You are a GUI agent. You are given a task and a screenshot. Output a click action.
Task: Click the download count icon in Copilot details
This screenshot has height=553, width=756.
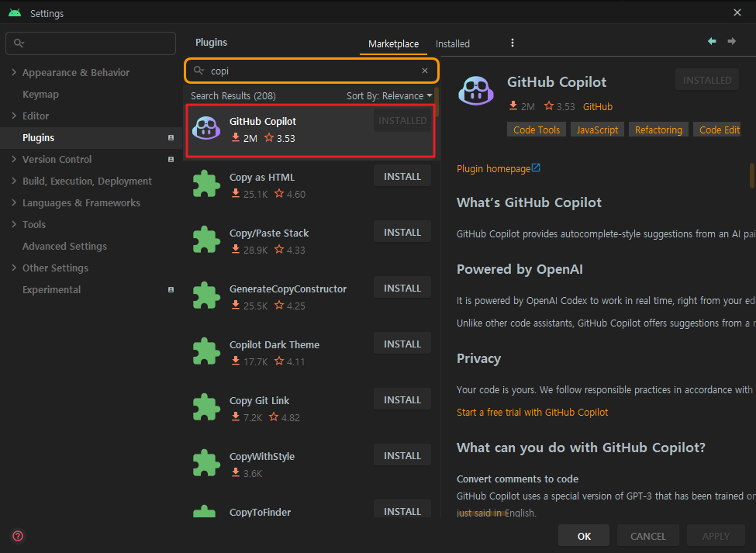coord(513,105)
